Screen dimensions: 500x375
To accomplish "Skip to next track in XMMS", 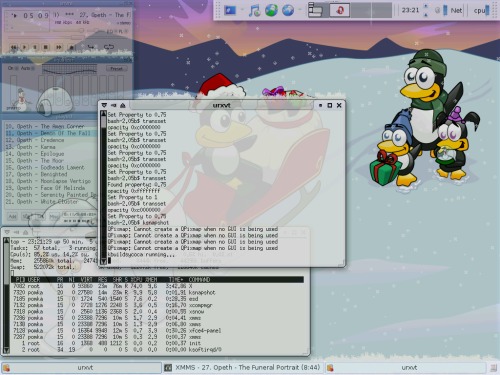I will coord(58,47).
